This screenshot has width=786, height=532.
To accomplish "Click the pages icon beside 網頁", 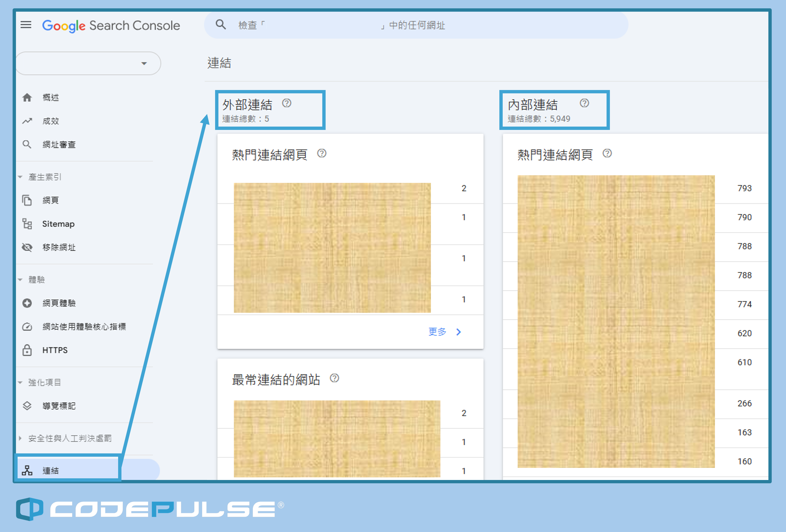I will click(27, 200).
